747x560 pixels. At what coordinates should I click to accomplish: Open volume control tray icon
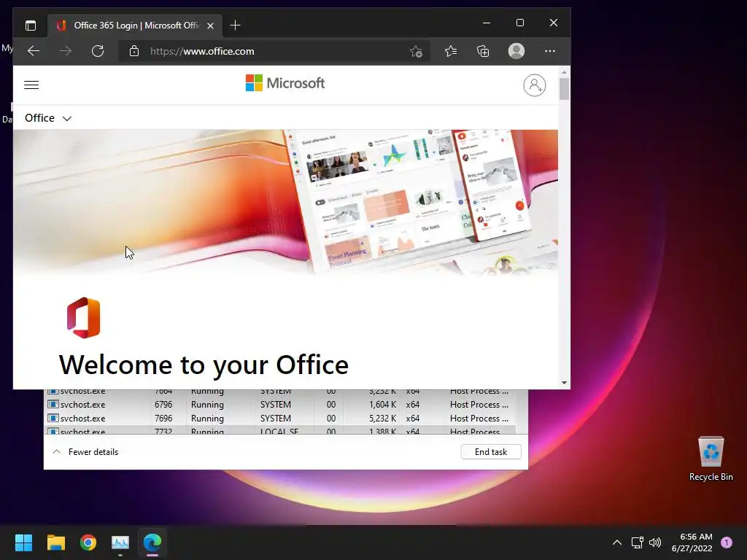(655, 542)
